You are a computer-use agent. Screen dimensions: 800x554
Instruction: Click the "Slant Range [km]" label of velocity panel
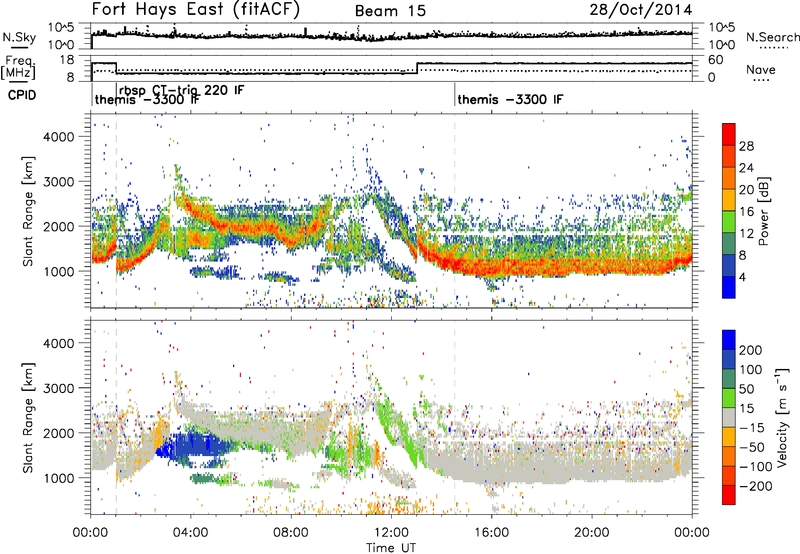point(28,417)
